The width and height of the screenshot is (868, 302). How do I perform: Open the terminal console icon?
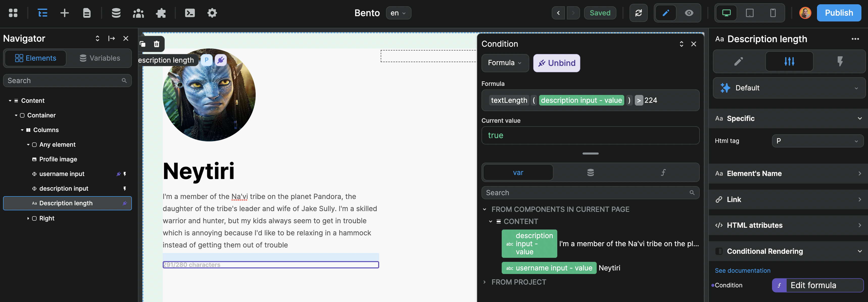(x=190, y=13)
